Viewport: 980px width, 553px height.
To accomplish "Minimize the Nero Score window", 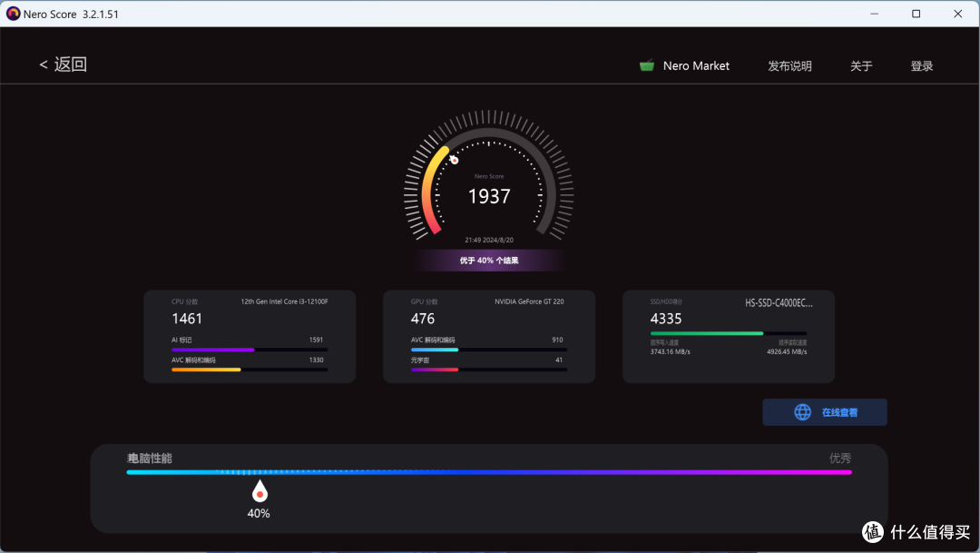I will click(x=874, y=14).
